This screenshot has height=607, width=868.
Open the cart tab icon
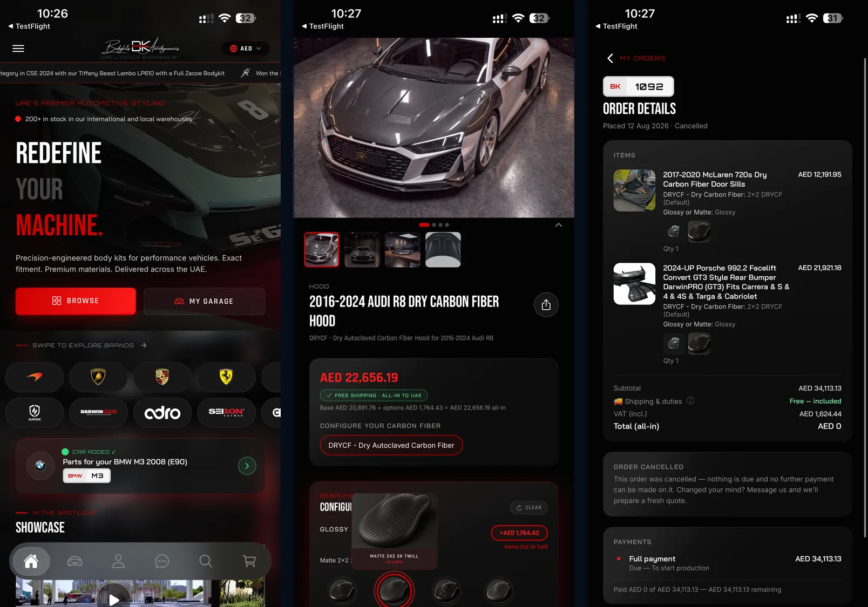(249, 561)
